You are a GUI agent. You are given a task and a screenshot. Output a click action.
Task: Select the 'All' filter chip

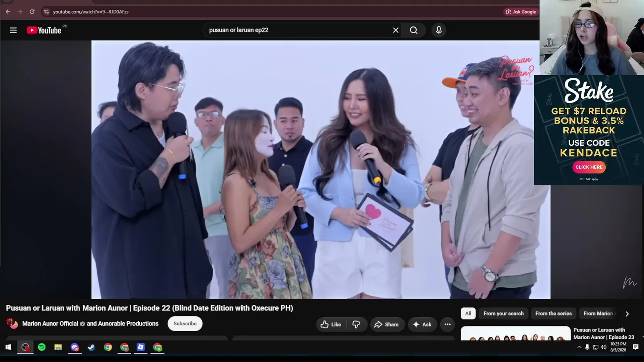[468, 314]
